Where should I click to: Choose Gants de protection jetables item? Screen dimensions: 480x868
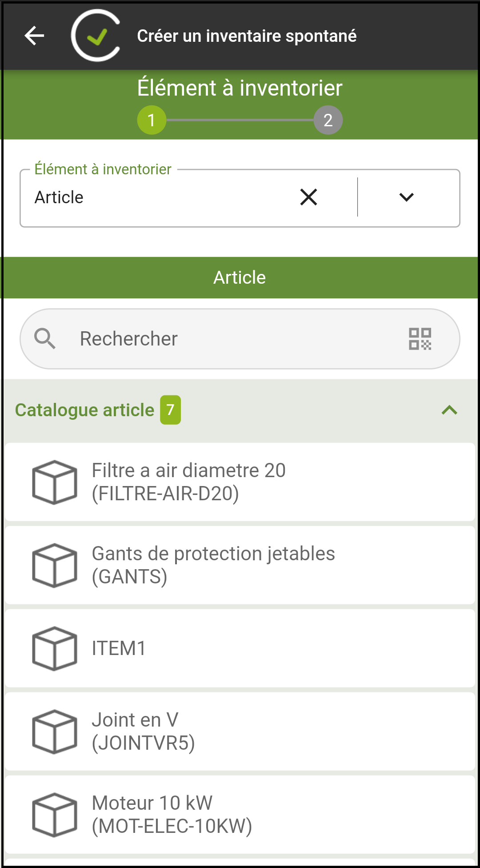click(240, 565)
